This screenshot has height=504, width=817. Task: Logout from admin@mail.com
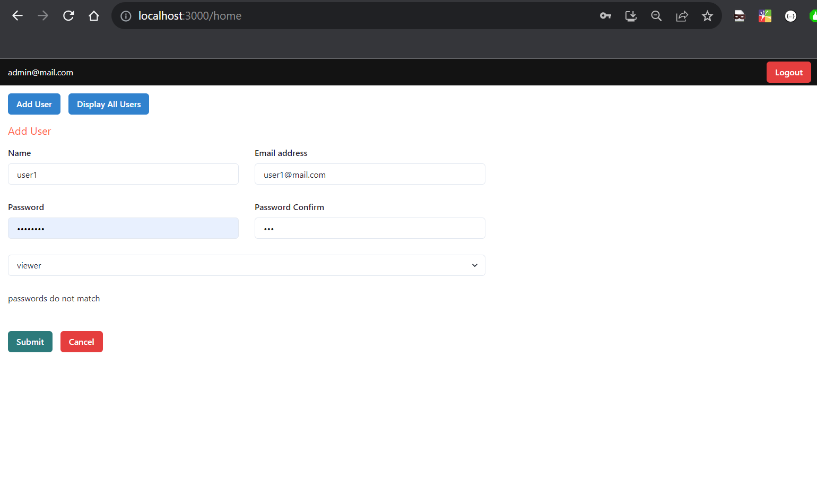point(788,72)
